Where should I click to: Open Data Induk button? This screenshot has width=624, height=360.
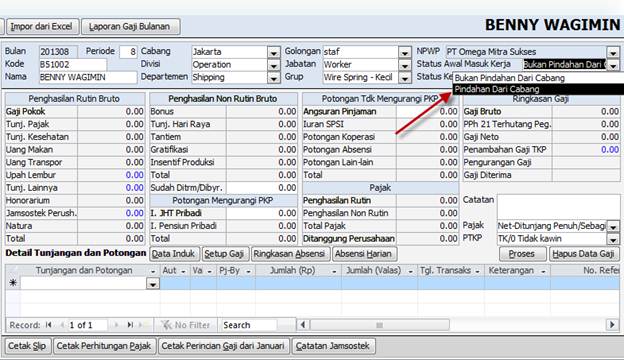pos(174,254)
